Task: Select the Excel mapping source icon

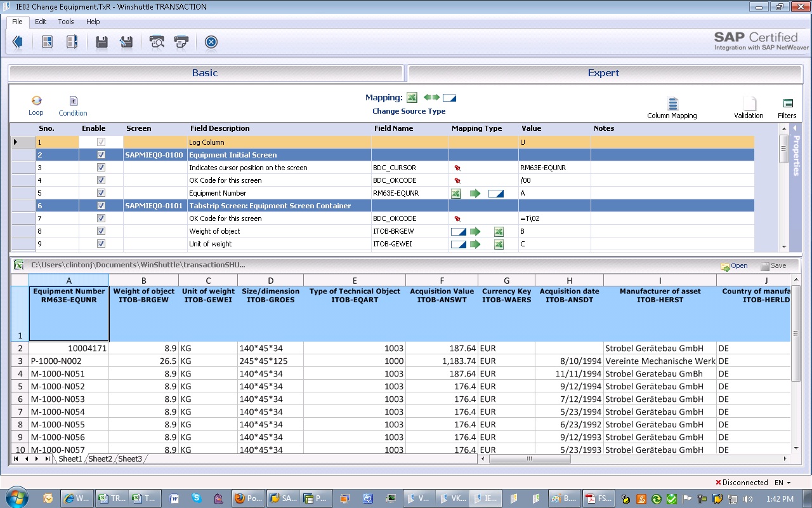Action: click(x=412, y=98)
